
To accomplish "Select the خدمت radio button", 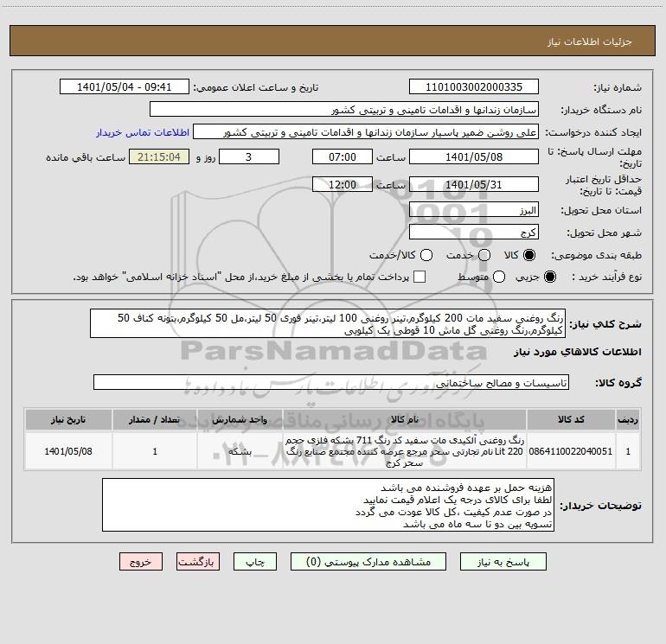I will [484, 255].
